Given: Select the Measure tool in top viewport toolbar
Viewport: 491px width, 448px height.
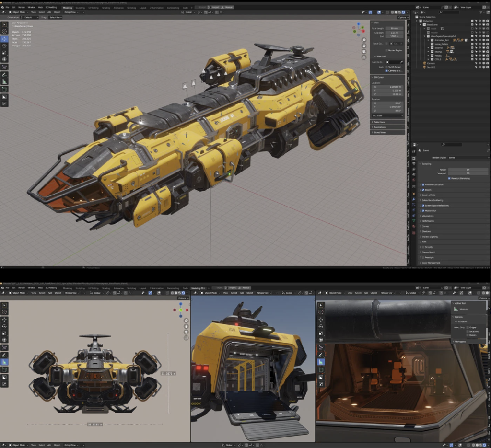Looking at the screenshot, I should coord(4,81).
